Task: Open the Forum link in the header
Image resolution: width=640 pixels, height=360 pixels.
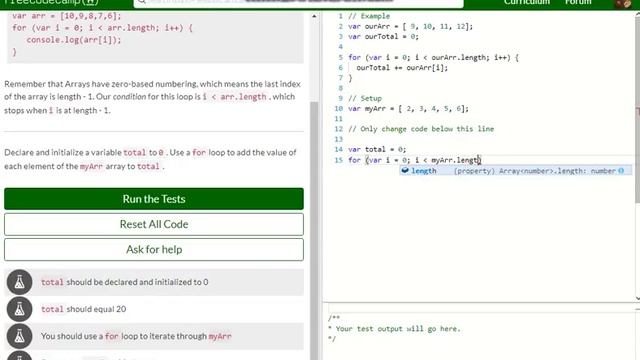Action: pos(578,2)
